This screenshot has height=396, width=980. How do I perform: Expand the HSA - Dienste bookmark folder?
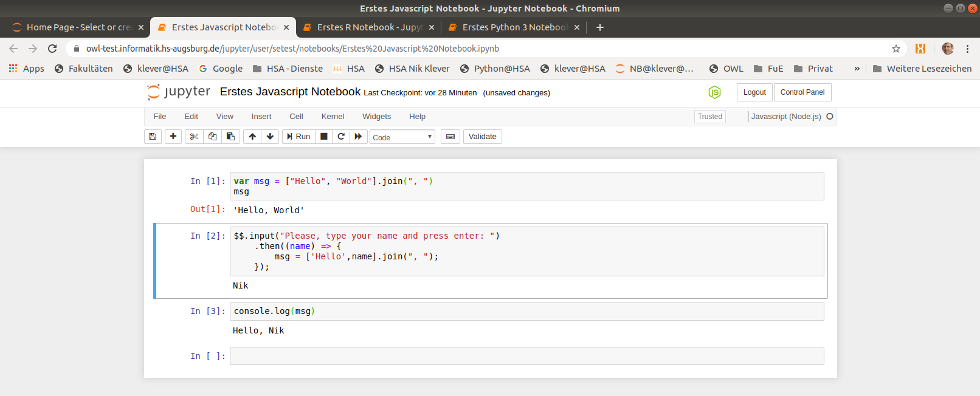click(288, 69)
